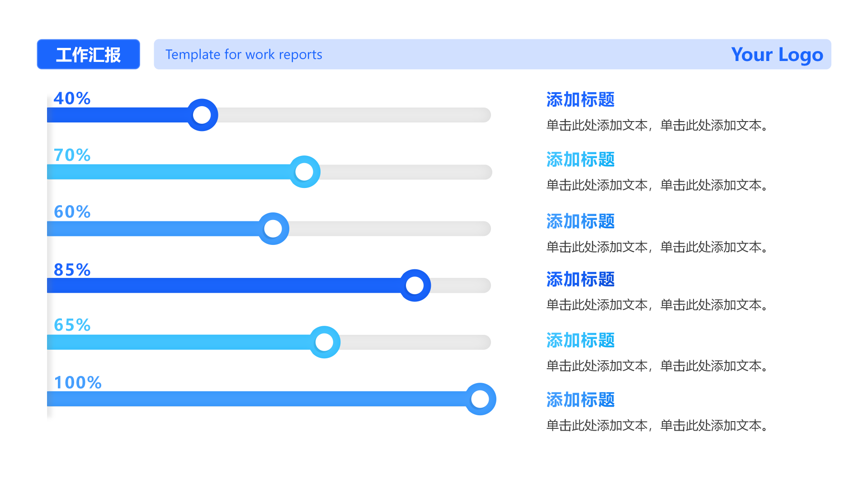Screen dimensions: 868x488
Task: Click the 85% slider knob
Action: pos(415,285)
